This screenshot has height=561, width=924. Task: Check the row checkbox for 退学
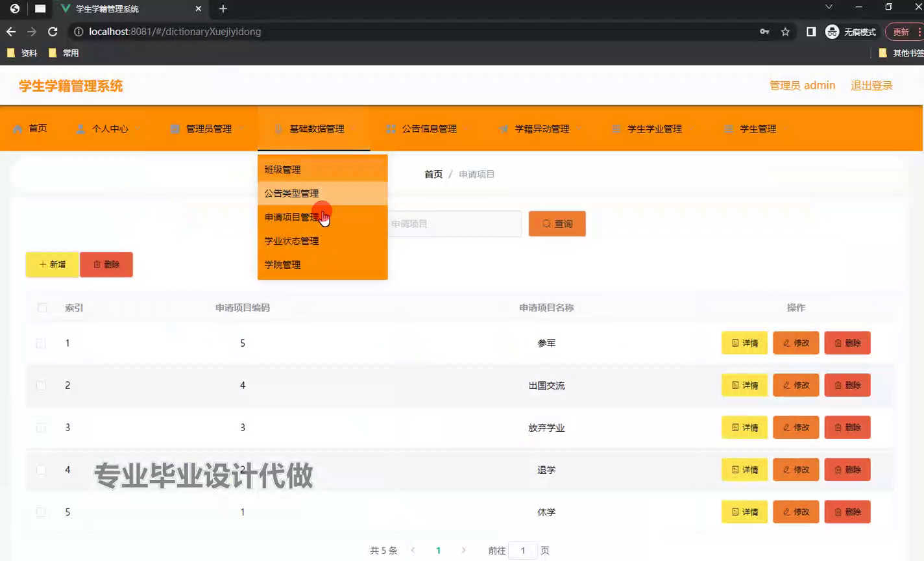tap(41, 470)
